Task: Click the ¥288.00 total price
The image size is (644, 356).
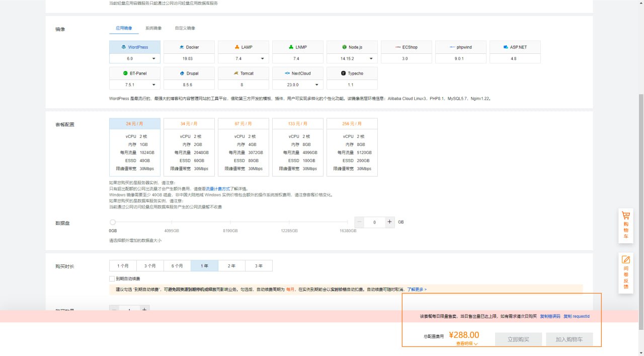Action: (464, 335)
